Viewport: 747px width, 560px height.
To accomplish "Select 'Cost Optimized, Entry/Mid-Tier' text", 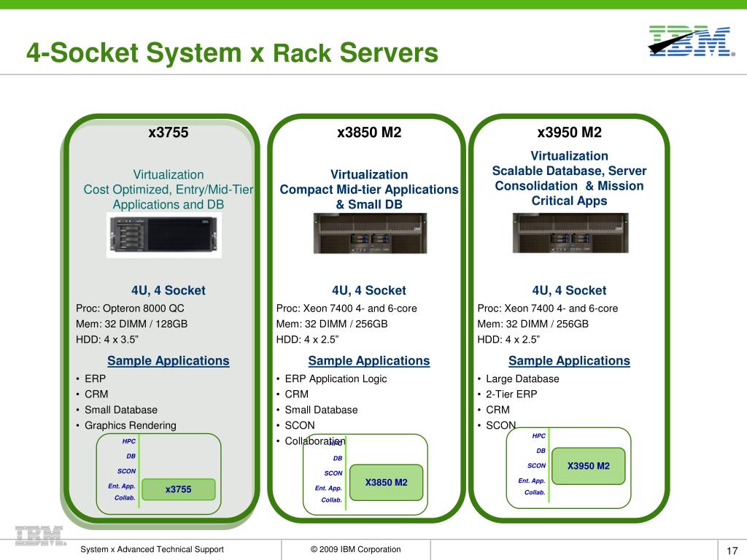I will coord(169,190).
